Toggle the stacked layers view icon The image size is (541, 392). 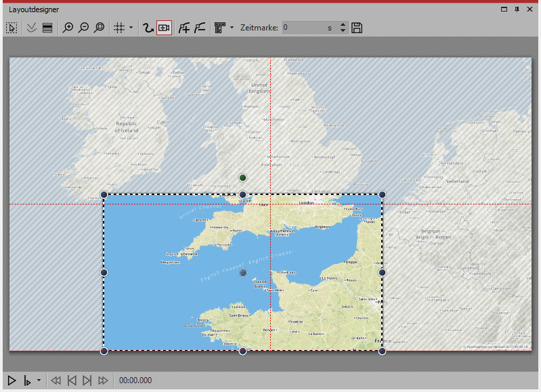click(47, 28)
